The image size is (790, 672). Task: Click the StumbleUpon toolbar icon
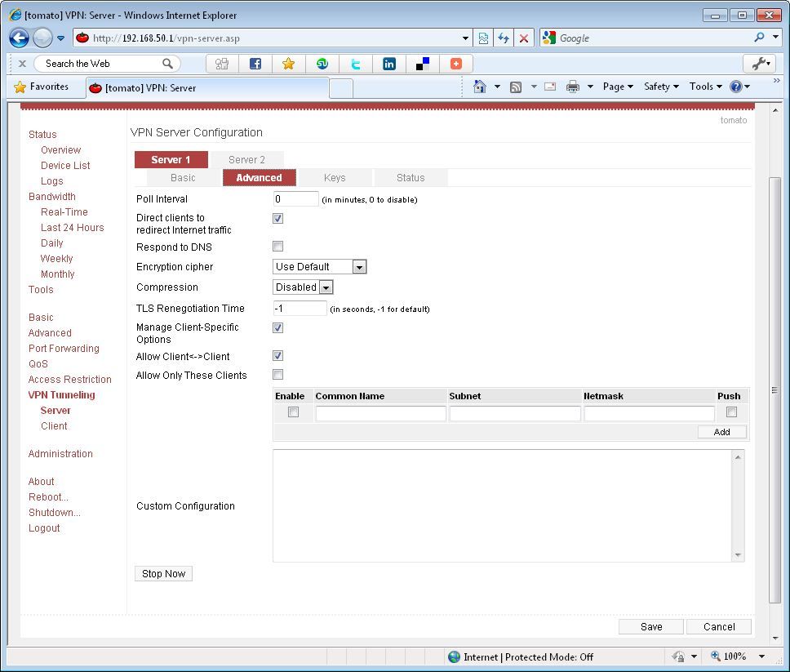coord(322,64)
